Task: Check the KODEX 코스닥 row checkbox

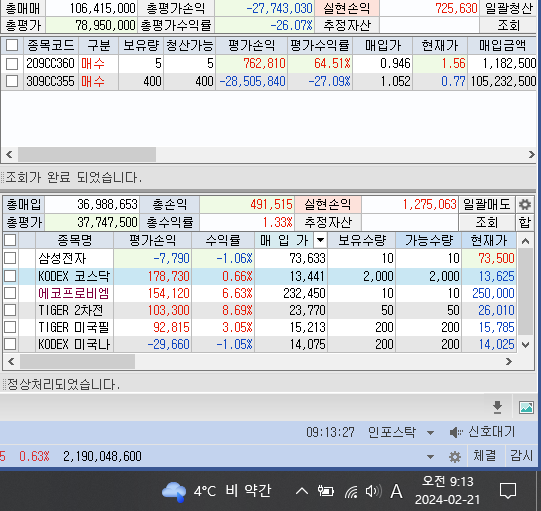Action: click(10, 276)
